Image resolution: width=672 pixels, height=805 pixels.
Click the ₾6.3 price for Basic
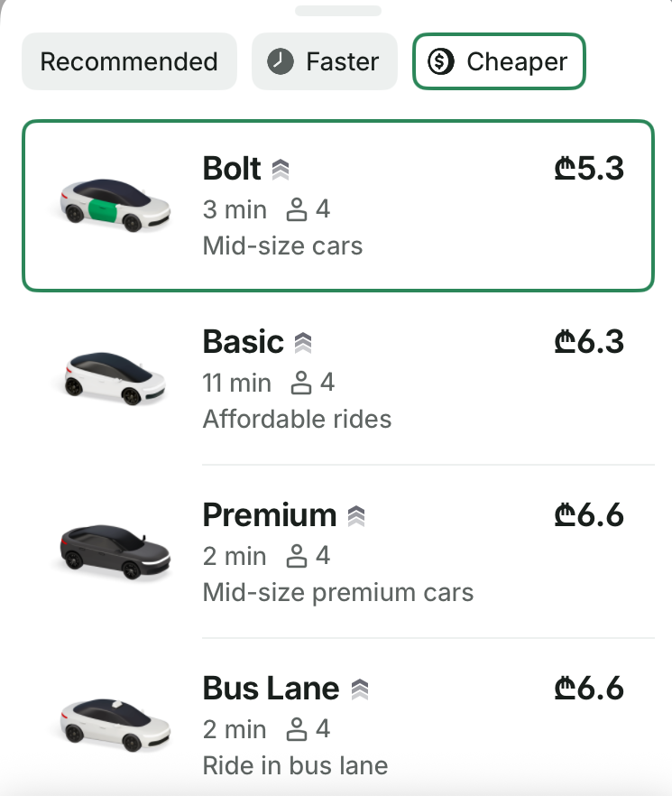tap(589, 342)
